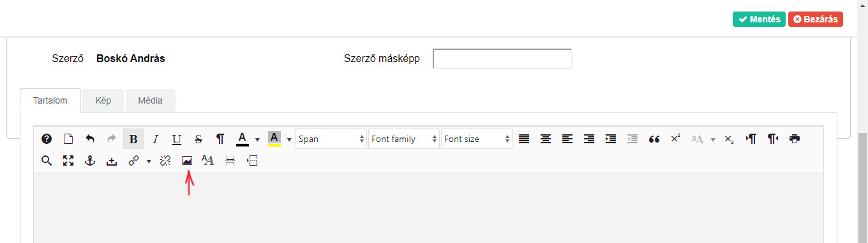Toggle fullscreen editor mode
Image resolution: width=868 pixels, height=243 pixels.
[68, 161]
